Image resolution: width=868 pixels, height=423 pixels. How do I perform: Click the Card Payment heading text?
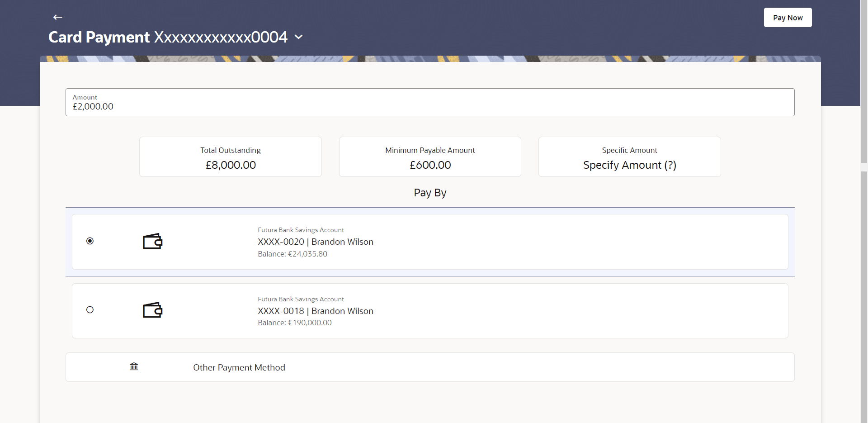(99, 37)
